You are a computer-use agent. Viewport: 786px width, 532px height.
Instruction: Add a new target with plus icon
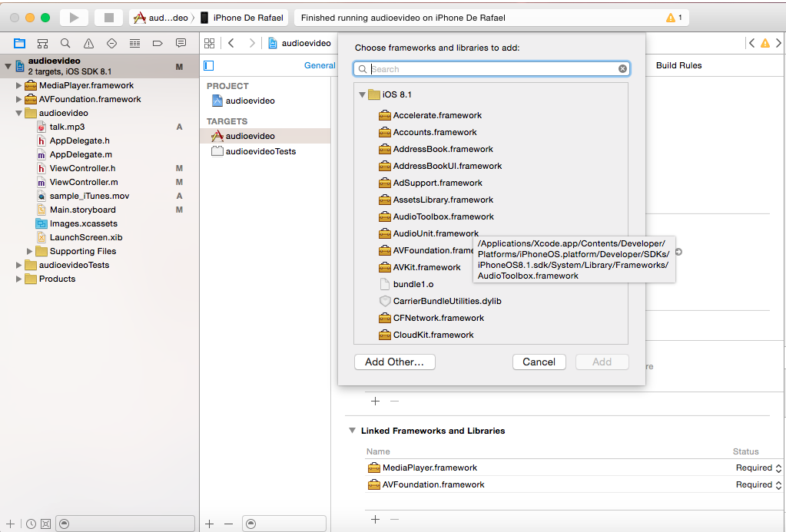tap(210, 524)
